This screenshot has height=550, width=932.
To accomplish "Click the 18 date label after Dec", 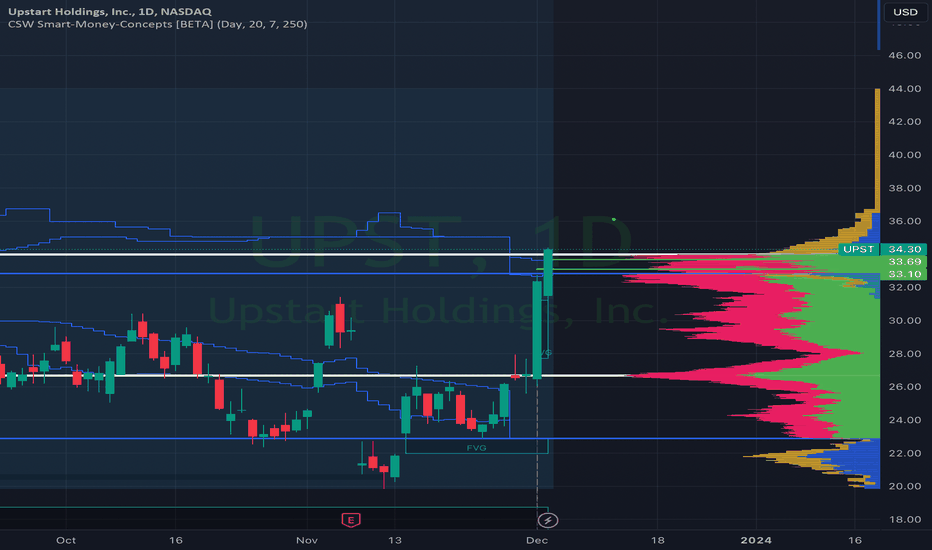I will point(657,540).
